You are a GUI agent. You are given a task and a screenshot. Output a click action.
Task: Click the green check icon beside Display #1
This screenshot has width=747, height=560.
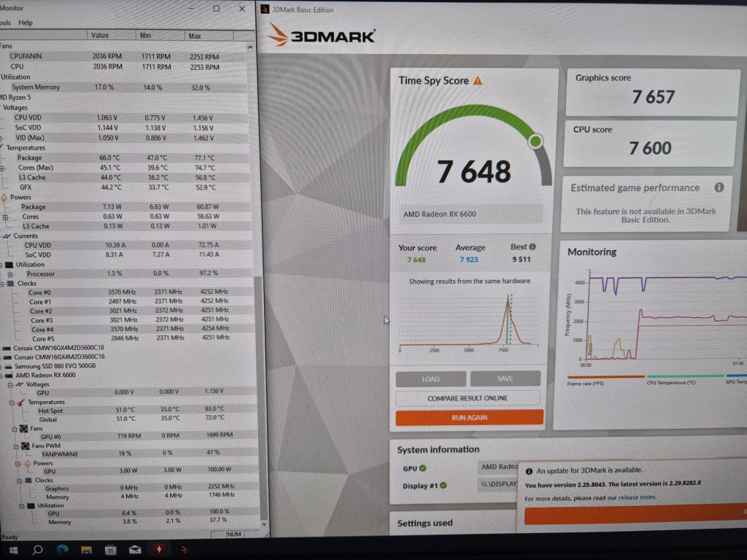tap(444, 485)
